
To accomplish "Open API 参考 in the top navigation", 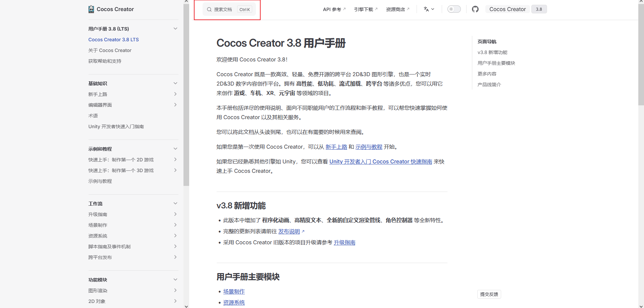I will [x=332, y=9].
